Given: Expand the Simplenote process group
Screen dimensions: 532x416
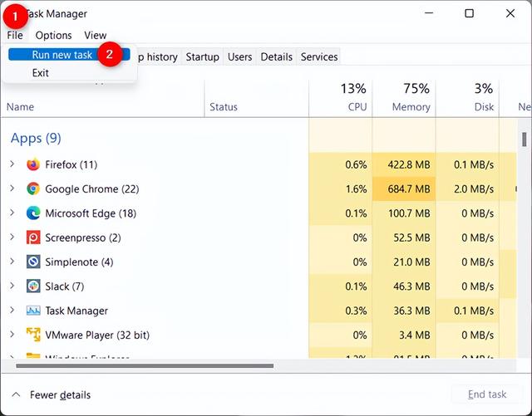Looking at the screenshot, I should click(12, 262).
